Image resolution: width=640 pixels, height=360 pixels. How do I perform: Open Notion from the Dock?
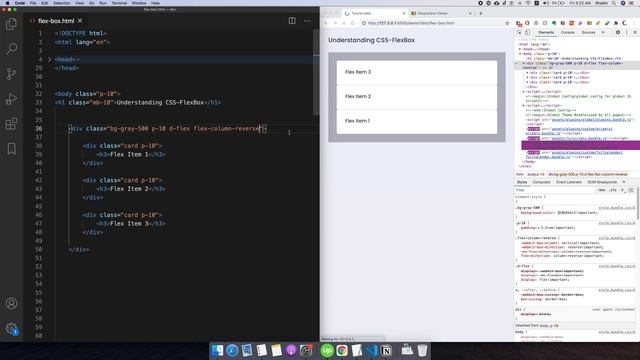coord(386,350)
